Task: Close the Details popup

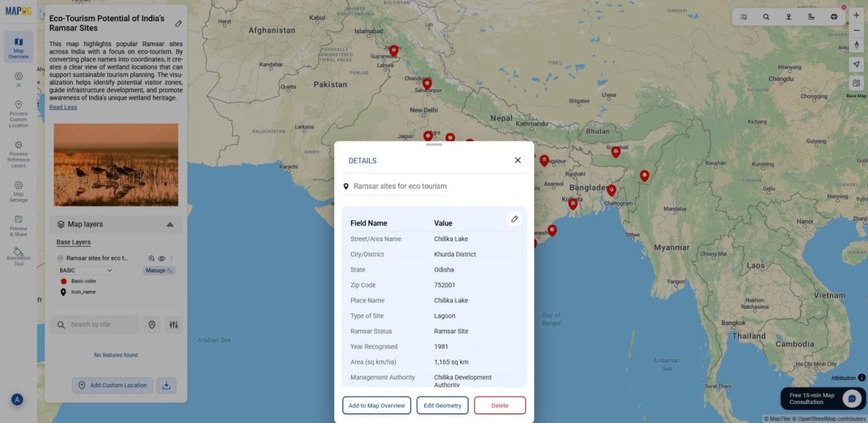Action: click(518, 160)
